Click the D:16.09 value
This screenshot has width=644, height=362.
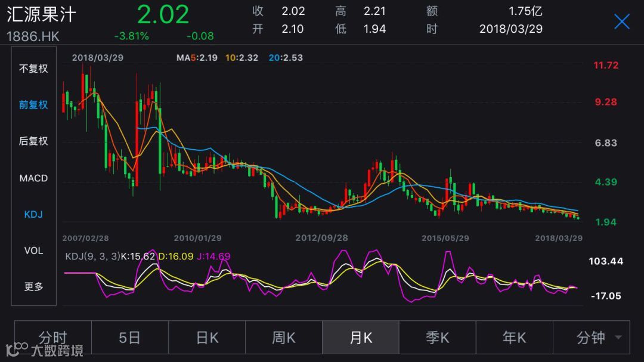tap(175, 256)
